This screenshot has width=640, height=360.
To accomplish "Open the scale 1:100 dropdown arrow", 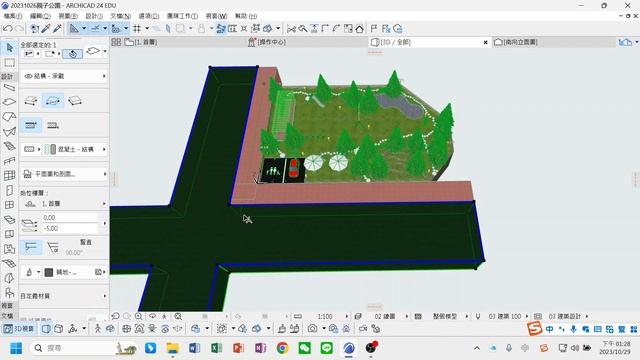I will pyautogui.click(x=347, y=316).
